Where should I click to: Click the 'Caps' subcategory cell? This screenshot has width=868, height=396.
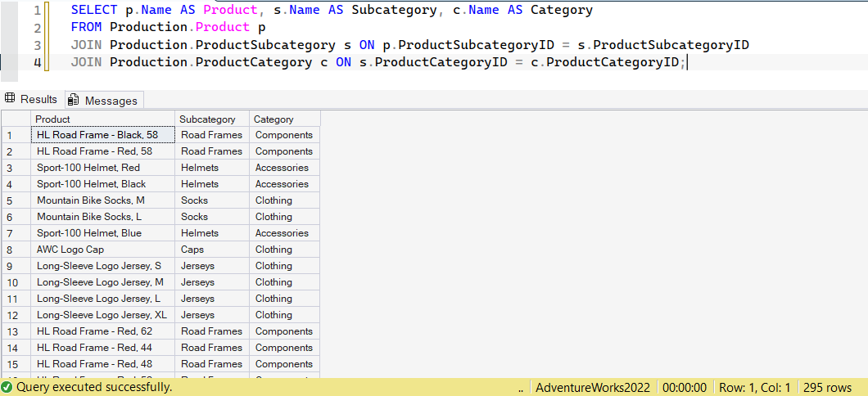point(212,250)
